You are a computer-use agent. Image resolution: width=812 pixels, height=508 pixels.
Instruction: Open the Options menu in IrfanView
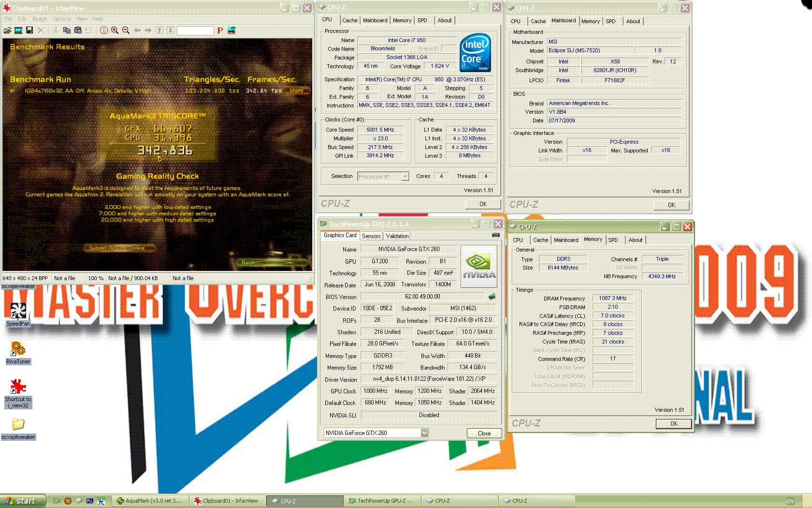[x=62, y=19]
